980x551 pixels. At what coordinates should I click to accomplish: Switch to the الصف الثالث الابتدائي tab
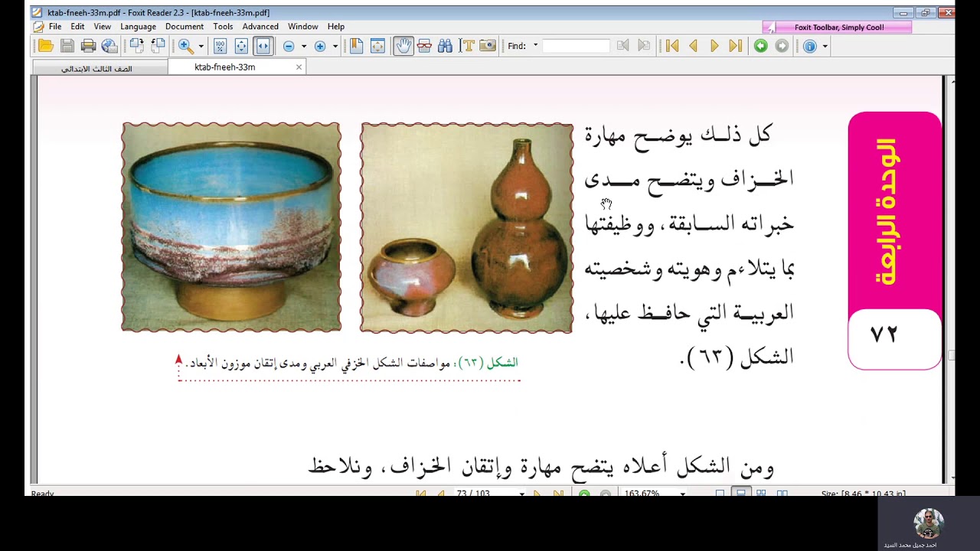(x=100, y=68)
